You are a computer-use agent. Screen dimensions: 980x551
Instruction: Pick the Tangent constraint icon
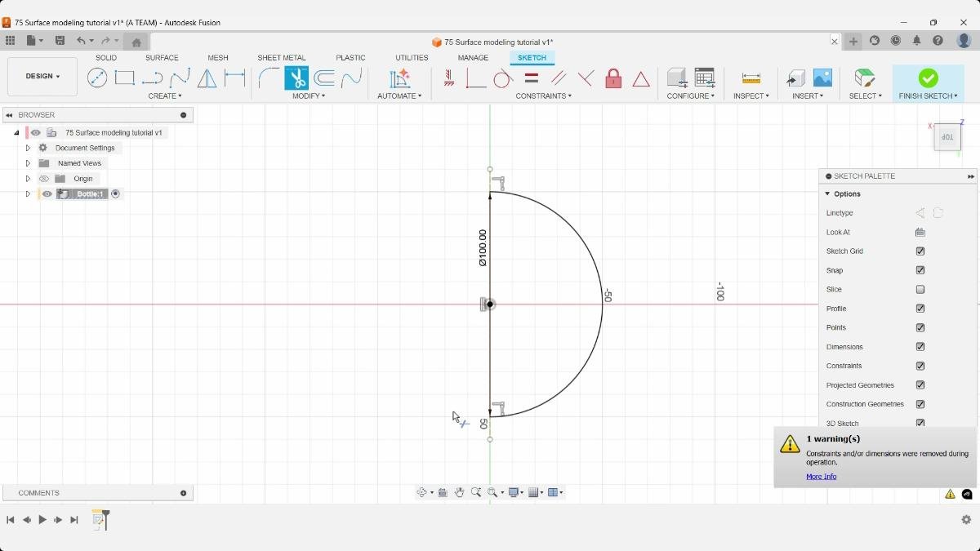(503, 78)
